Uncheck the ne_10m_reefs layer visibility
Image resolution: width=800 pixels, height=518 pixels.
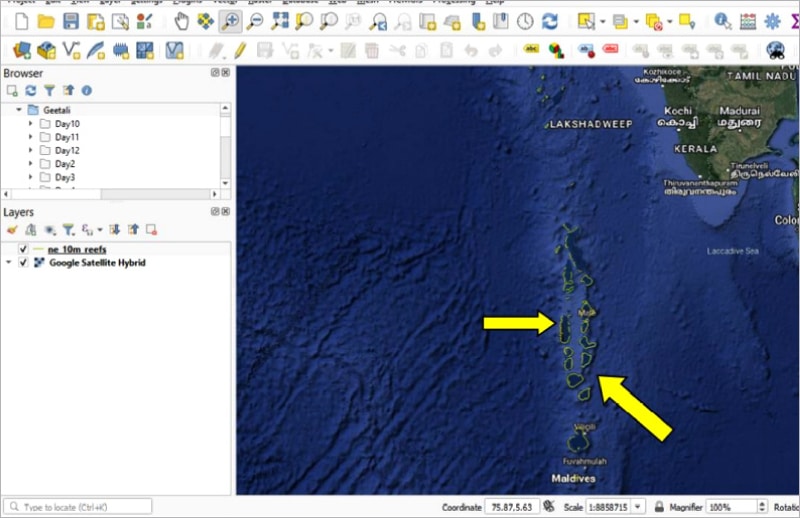tap(23, 249)
